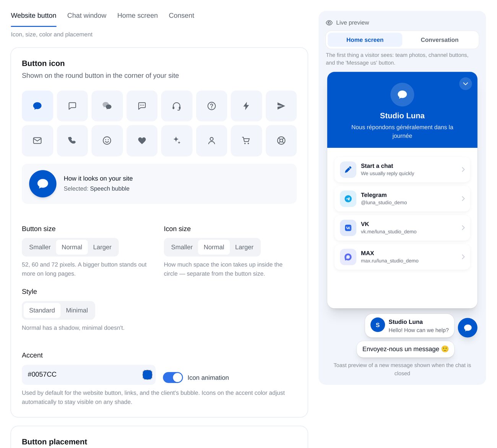Select the shopping cart icon
The image size is (497, 448).
point(246,141)
